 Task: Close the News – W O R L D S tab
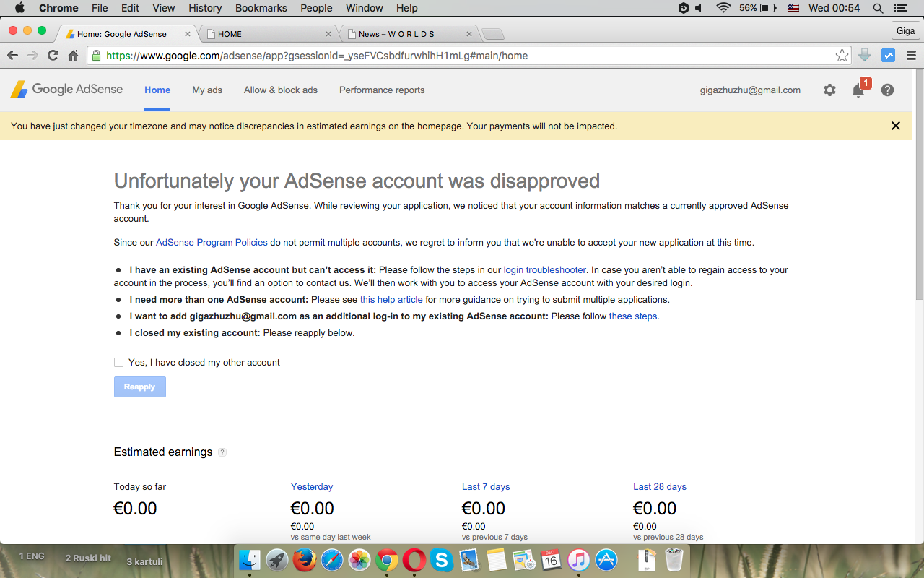tap(469, 34)
